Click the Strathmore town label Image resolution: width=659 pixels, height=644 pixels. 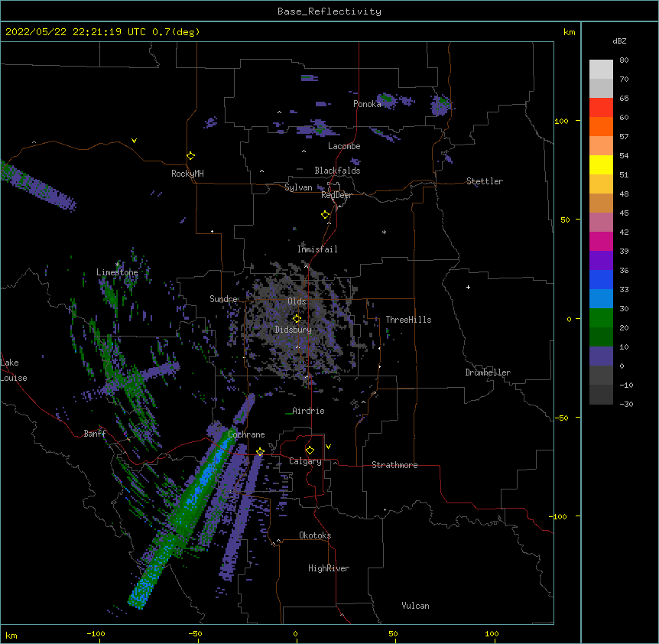[x=394, y=465]
